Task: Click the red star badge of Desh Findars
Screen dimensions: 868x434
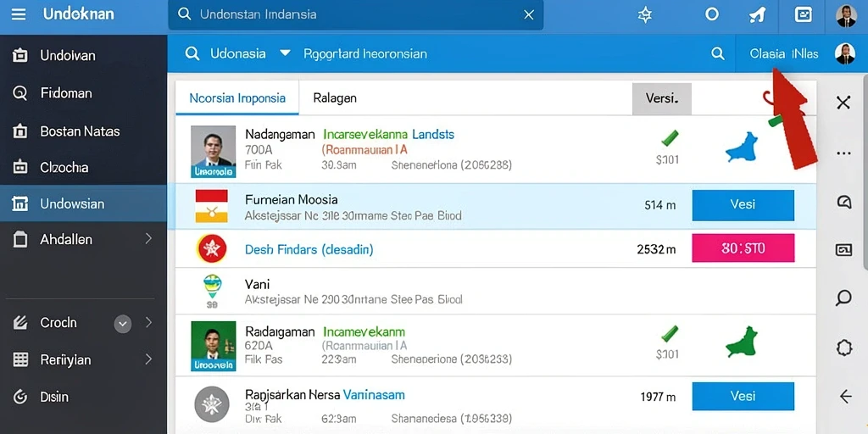Action: click(211, 248)
